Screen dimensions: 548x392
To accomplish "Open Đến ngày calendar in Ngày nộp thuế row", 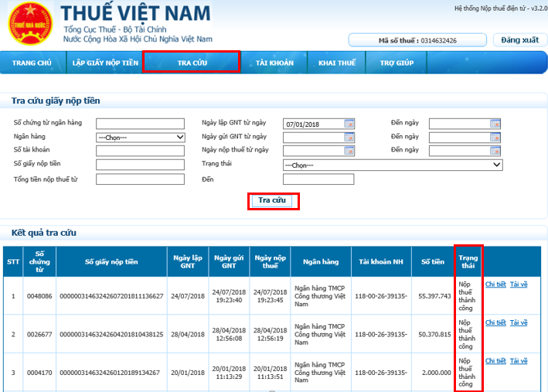I will 495,150.
